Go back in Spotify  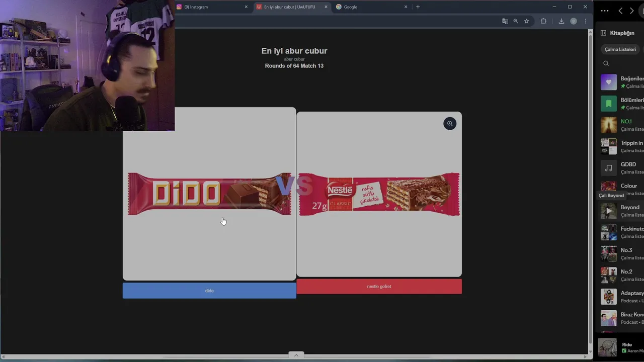(620, 11)
